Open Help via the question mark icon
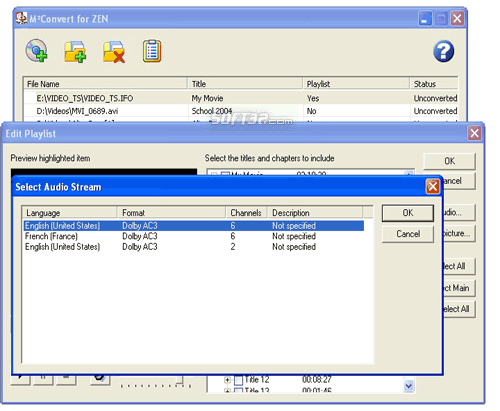500x411 pixels. point(443,51)
